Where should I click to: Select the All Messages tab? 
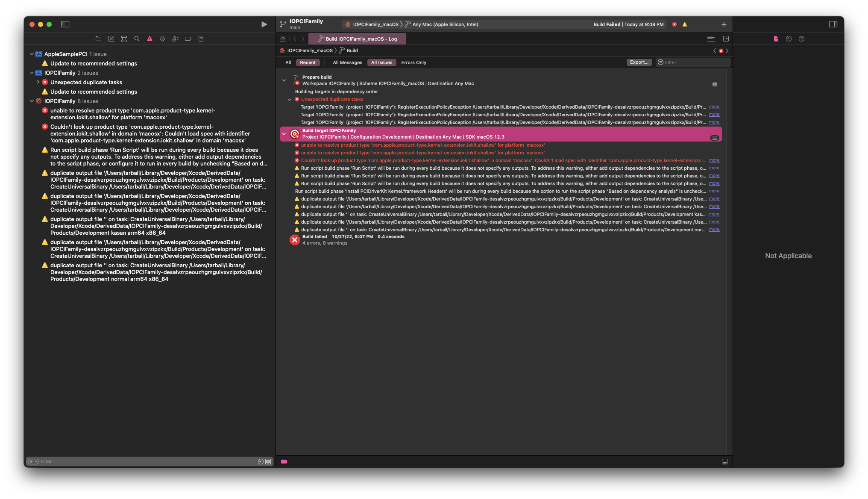click(x=347, y=62)
